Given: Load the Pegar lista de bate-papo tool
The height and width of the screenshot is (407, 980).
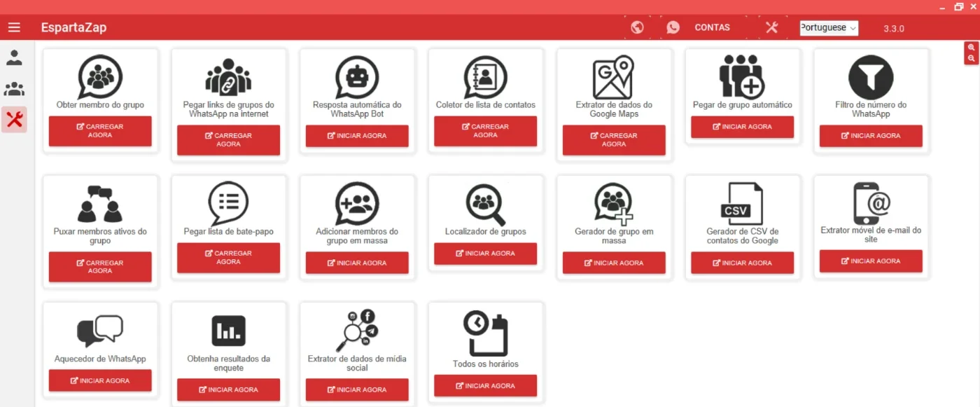Looking at the screenshot, I should (x=228, y=258).
